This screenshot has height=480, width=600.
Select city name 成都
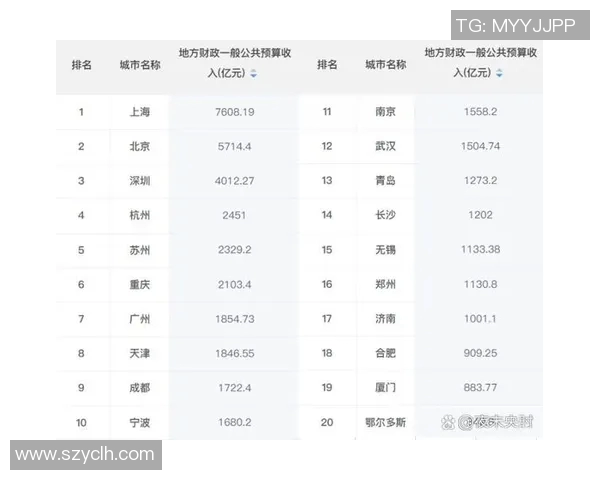click(140, 388)
